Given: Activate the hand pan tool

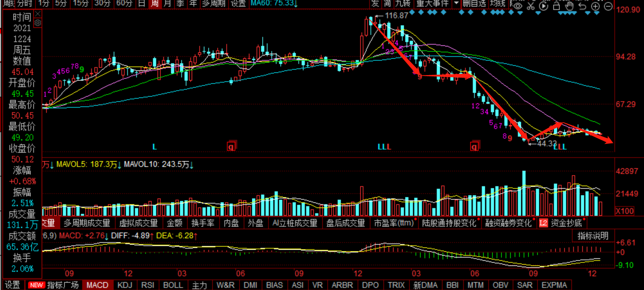Looking at the screenshot, I should point(569,6).
